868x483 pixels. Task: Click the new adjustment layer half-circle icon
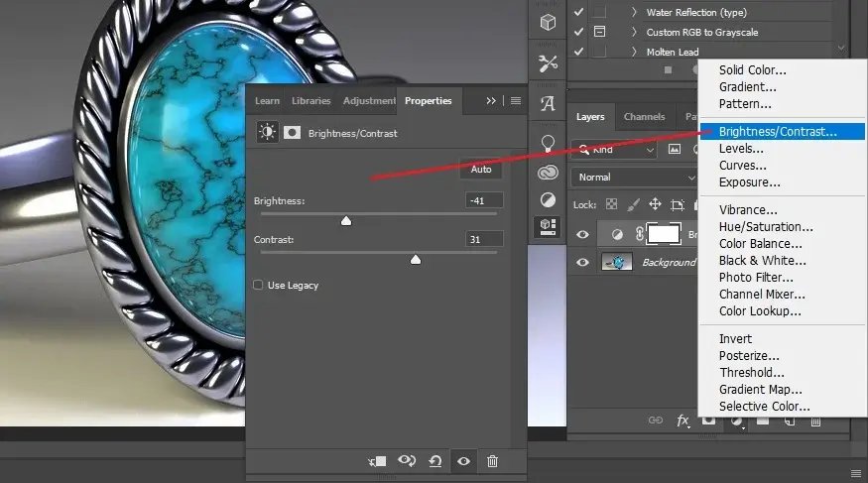tap(736, 422)
